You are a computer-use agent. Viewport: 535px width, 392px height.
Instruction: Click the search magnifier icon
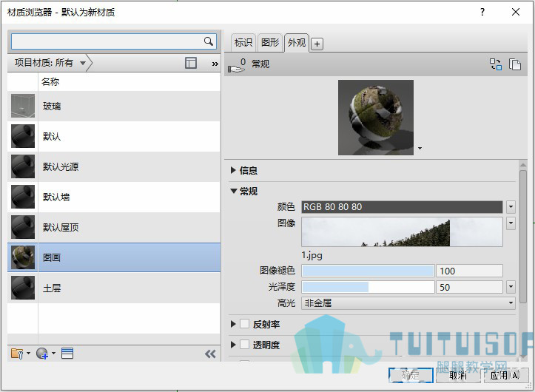(208, 41)
